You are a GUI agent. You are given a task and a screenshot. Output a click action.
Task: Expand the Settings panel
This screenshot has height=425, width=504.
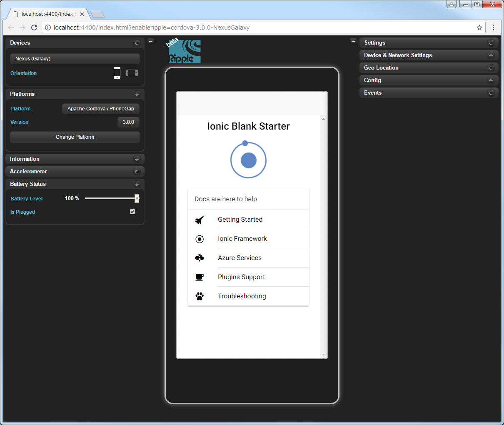(429, 43)
